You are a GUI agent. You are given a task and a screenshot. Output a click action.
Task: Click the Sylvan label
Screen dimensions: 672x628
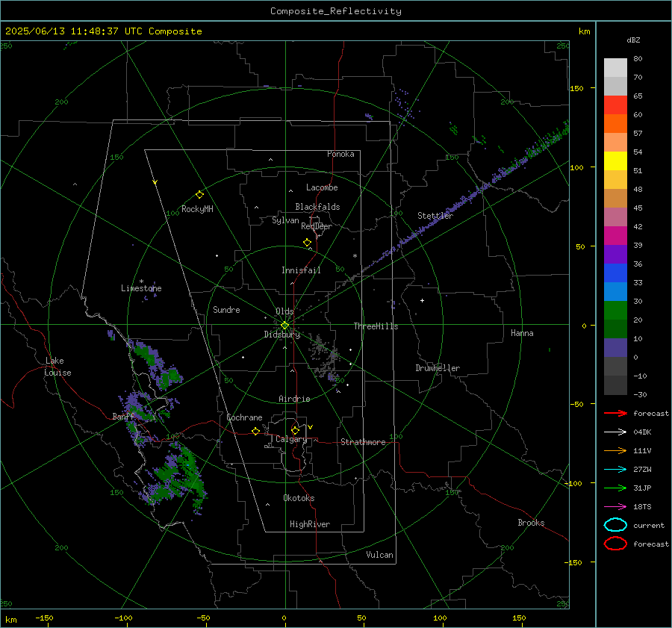285,220
